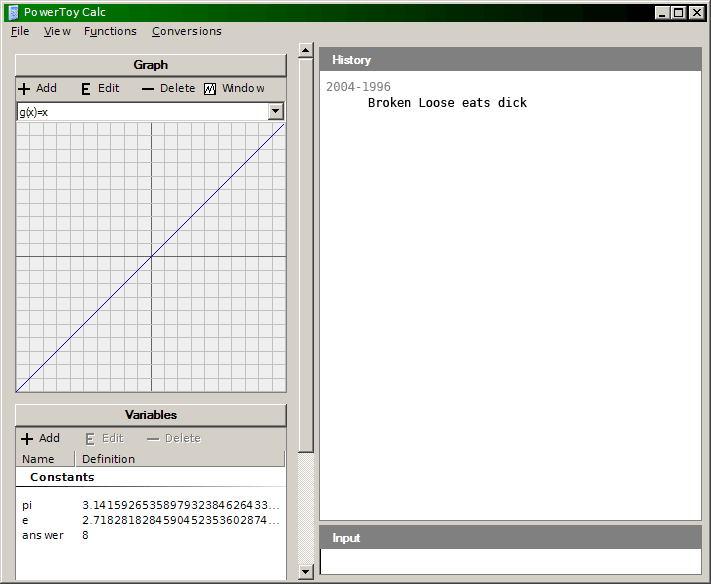Click the E icon beside Graph Edit

(x=86, y=89)
